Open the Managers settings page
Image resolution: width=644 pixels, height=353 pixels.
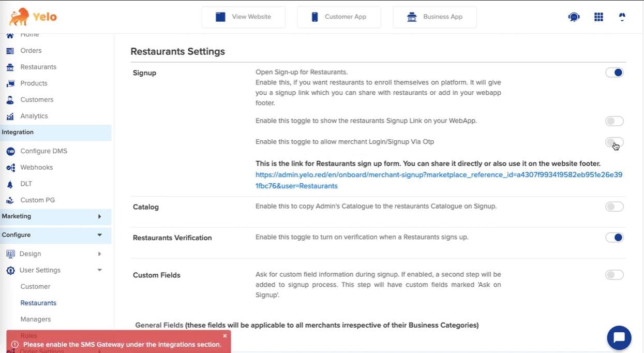coord(35,319)
